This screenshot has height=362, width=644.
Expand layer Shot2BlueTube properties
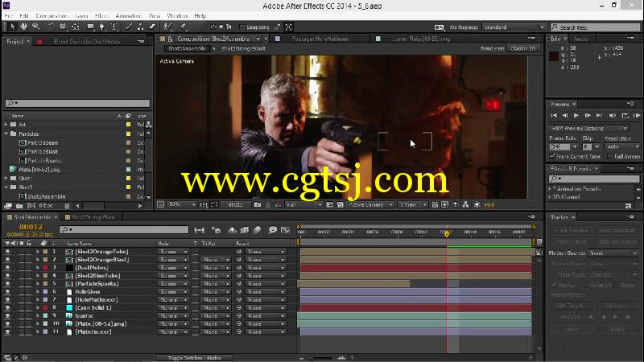pos(38,276)
